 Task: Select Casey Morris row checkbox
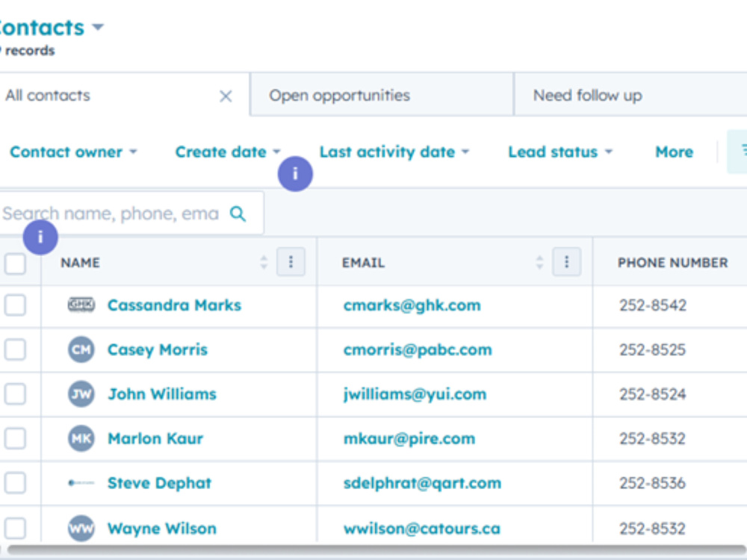coord(15,349)
